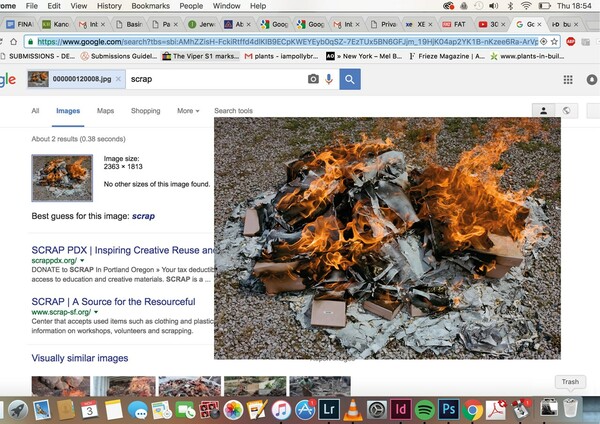This screenshot has width=600, height=424.
Task: Expand the www.scrap-sf.org result arrow
Action: pos(96,312)
